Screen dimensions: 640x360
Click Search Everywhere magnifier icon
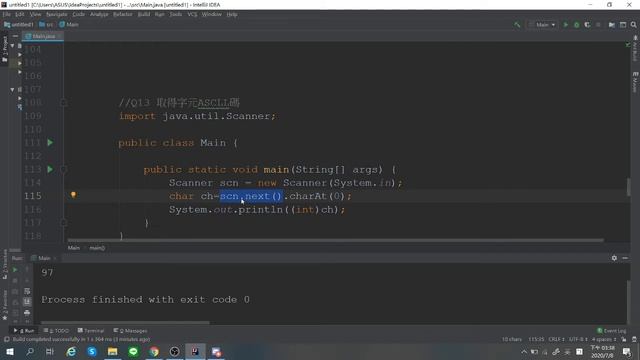point(633,25)
